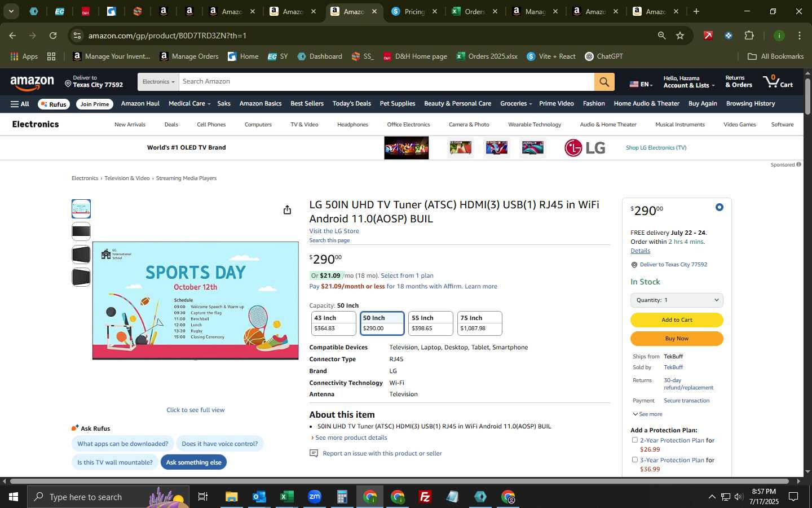Viewport: 812px width, 508px height.
Task: Click the report issue speech bubble icon
Action: tap(314, 453)
